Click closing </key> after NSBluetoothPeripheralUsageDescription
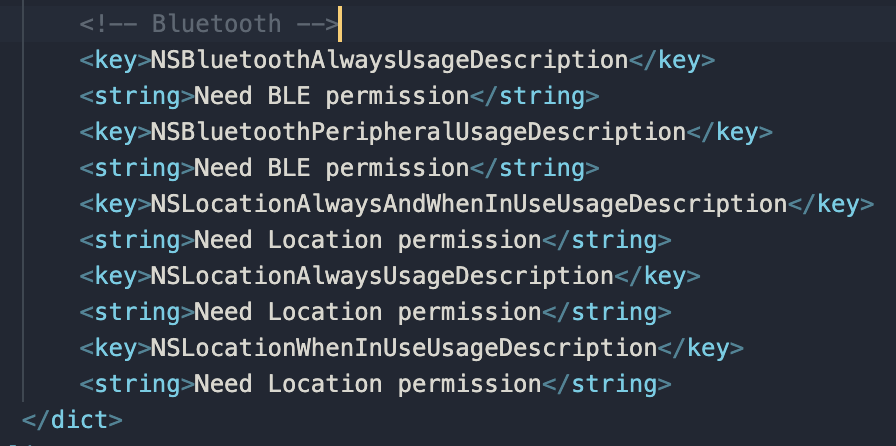 729,132
